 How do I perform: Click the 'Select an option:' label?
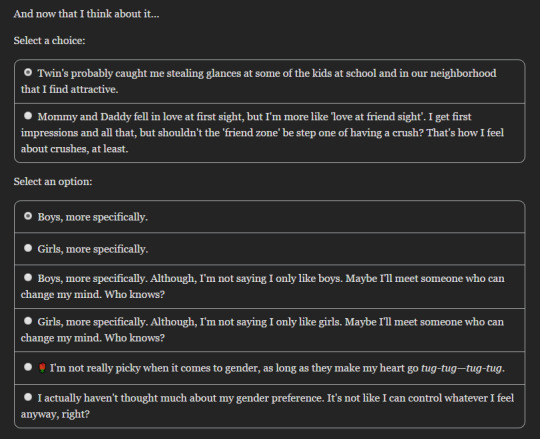pos(53,181)
